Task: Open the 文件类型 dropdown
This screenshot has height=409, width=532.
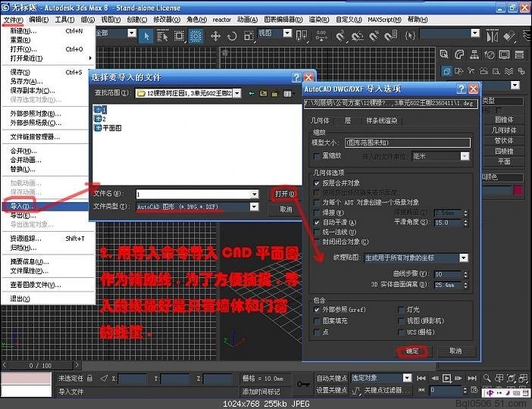Action: [254, 207]
